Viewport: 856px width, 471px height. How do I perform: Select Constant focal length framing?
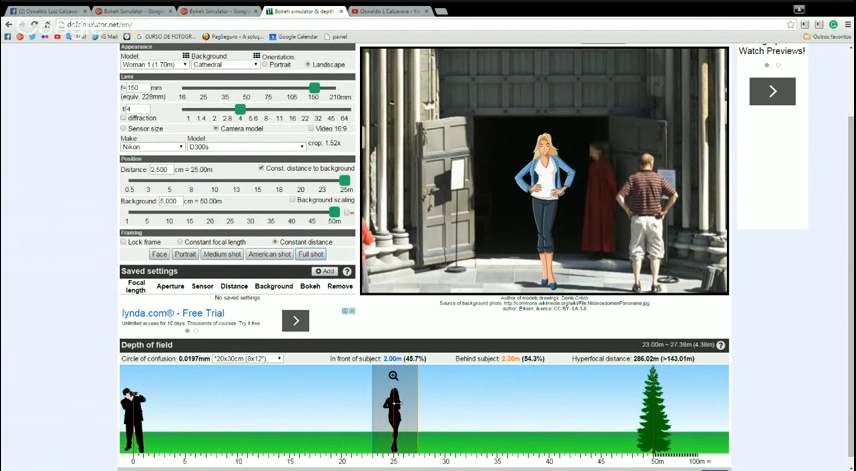pos(180,242)
